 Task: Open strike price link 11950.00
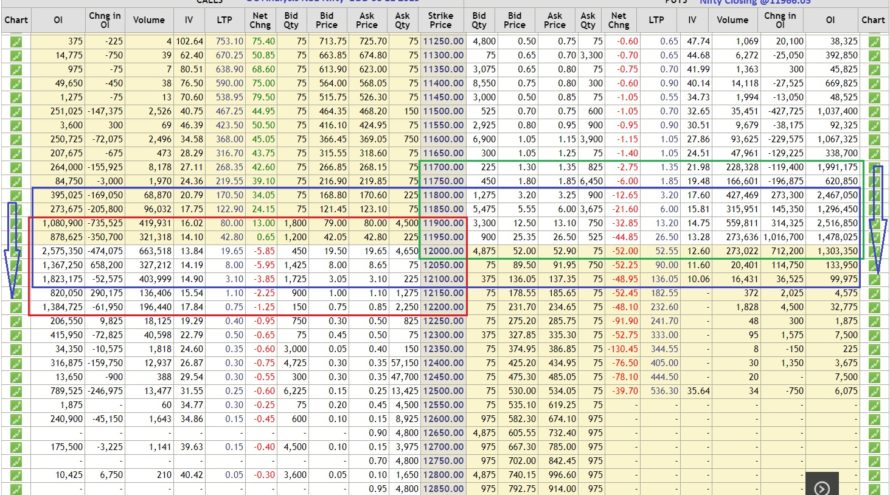443,237
